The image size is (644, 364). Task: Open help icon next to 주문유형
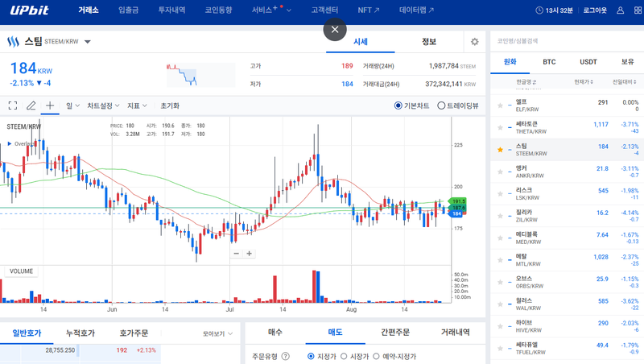(x=286, y=356)
